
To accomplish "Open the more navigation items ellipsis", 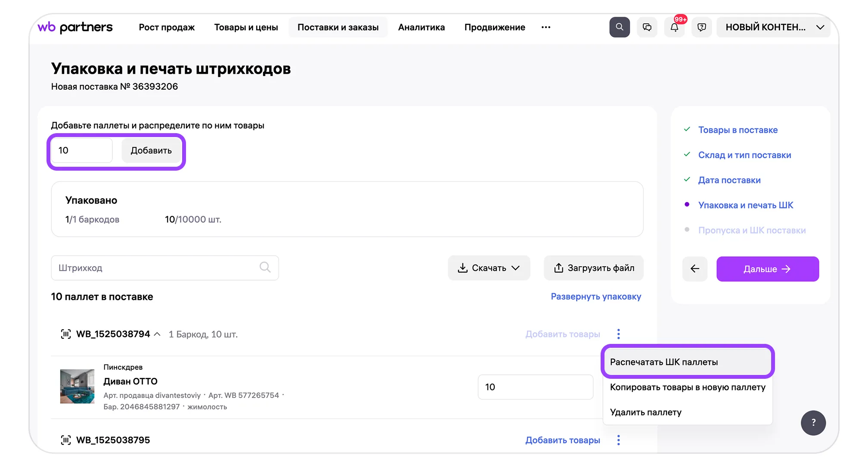I will pos(546,27).
